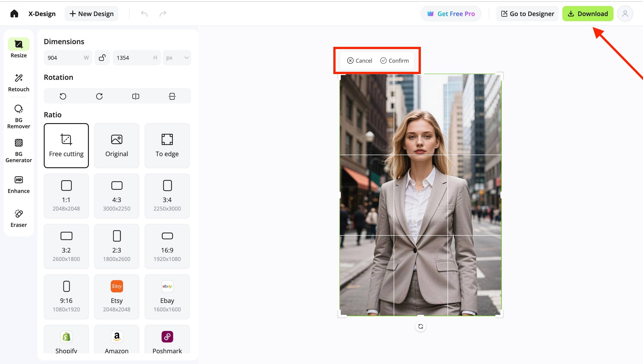Viewport: 643px width, 364px height.
Task: Select the Amazon preset
Action: tap(117, 339)
